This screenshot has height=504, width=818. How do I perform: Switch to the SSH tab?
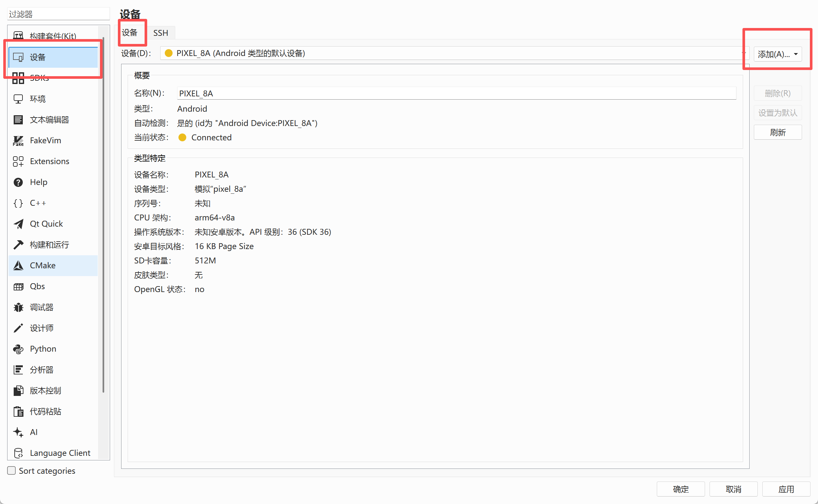160,33
